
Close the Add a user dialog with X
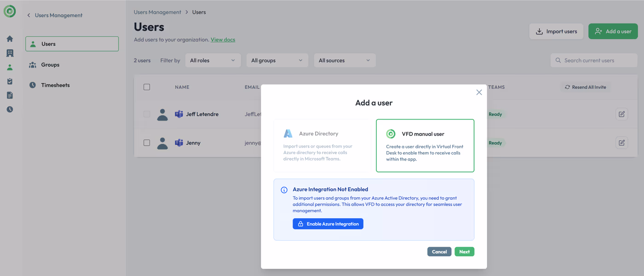click(479, 92)
